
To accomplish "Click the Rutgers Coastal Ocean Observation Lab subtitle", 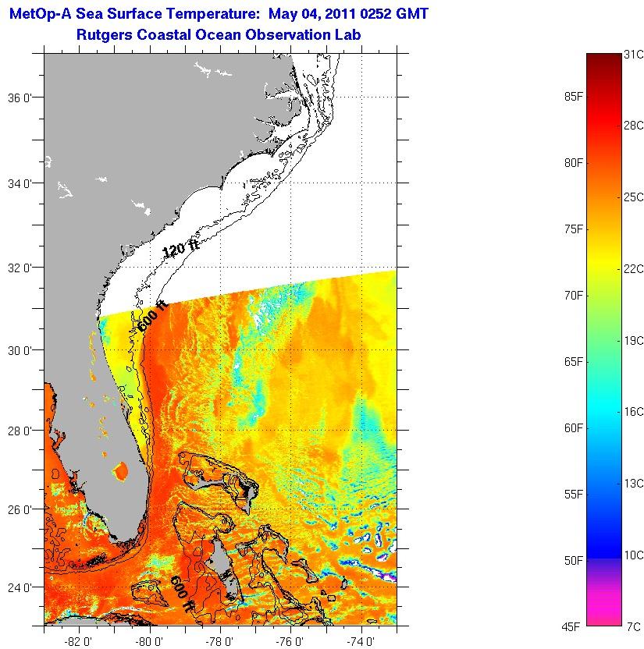I will (x=219, y=34).
